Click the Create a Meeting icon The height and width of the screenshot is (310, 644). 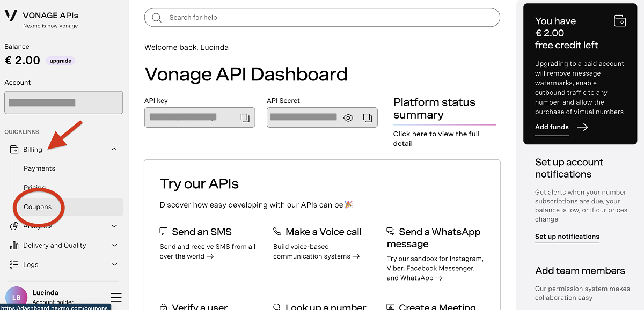(391, 307)
